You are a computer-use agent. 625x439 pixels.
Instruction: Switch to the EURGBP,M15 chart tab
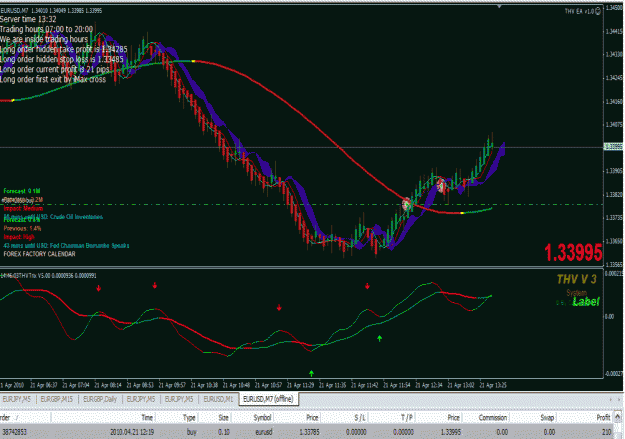coord(57,399)
